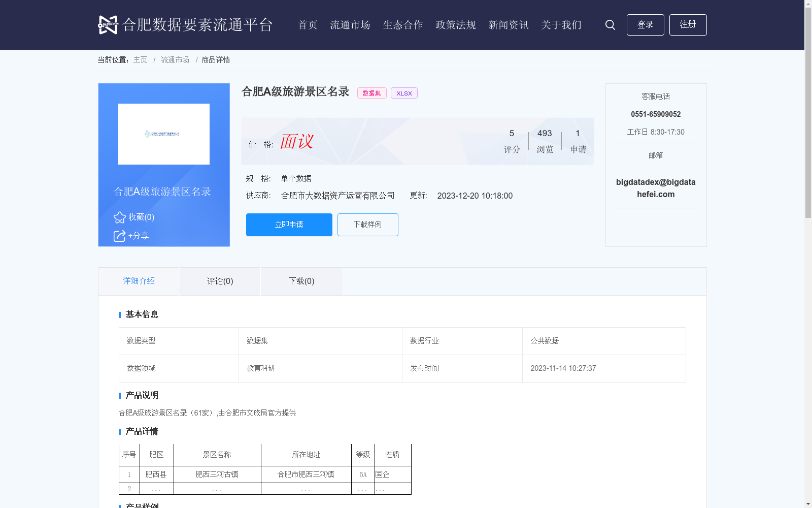The image size is (812, 508).
Task: Open the 新闻资讯 menu item
Action: 508,24
